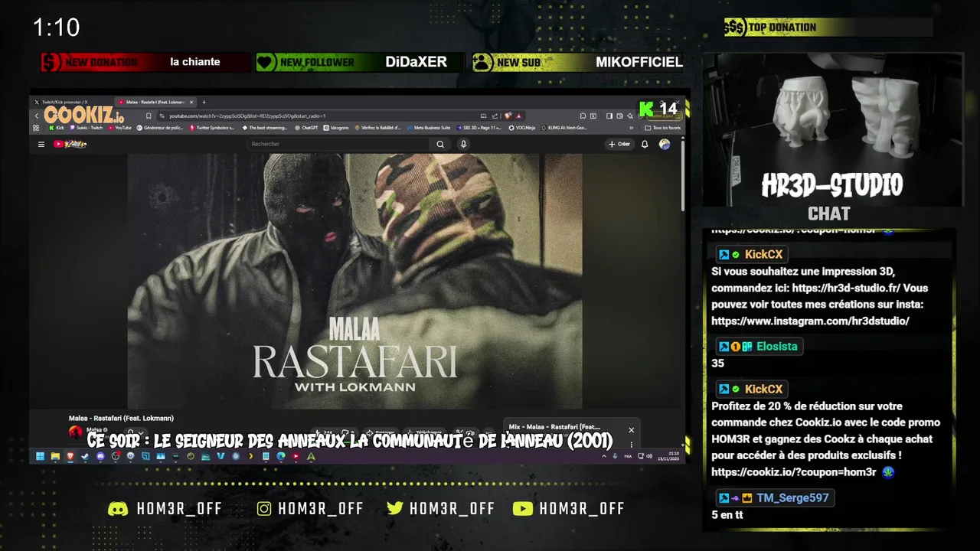Open the blue V app in the taskbar
Screen dimensions: 980x551
[x=220, y=456]
